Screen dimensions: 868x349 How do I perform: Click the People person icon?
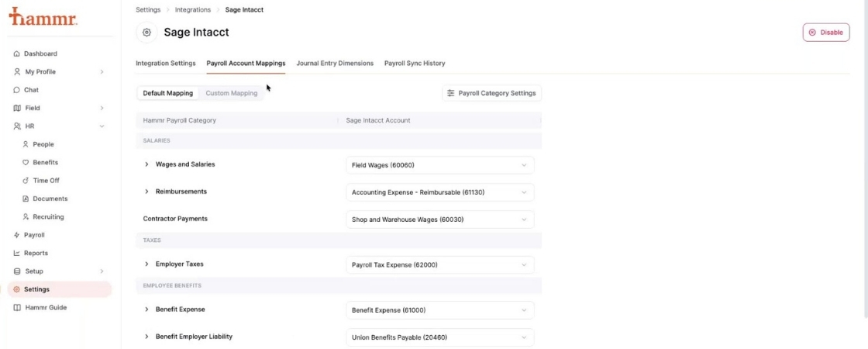26,144
